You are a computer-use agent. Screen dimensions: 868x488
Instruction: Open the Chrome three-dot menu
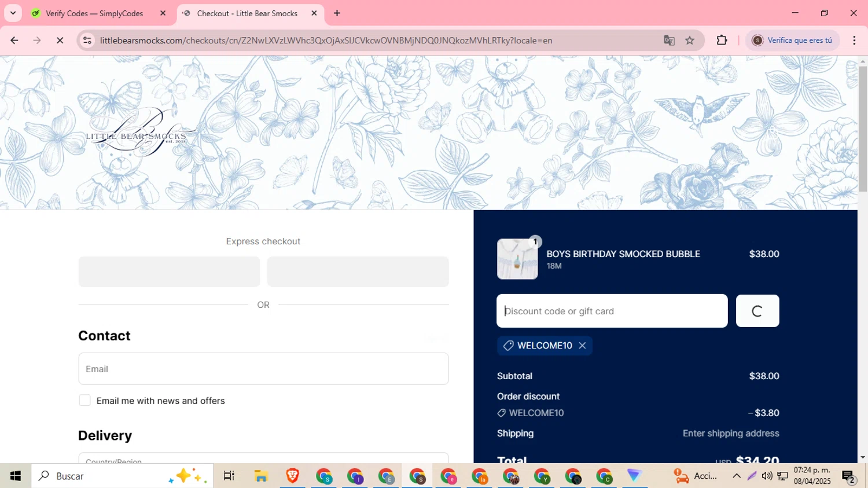click(854, 41)
